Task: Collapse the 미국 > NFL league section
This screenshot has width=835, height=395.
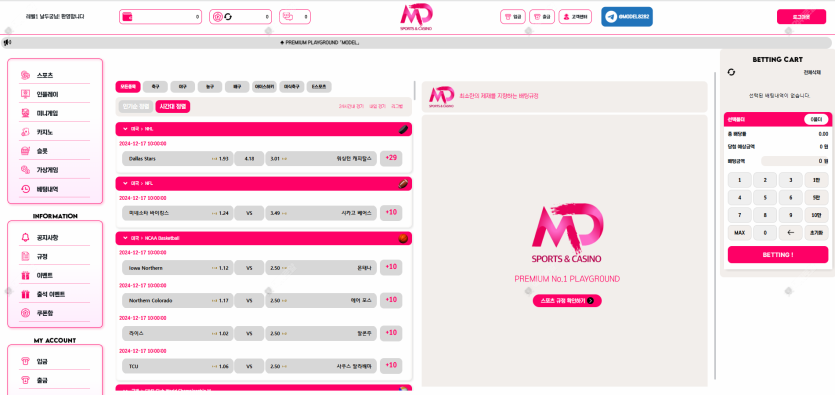Action: tap(125, 183)
